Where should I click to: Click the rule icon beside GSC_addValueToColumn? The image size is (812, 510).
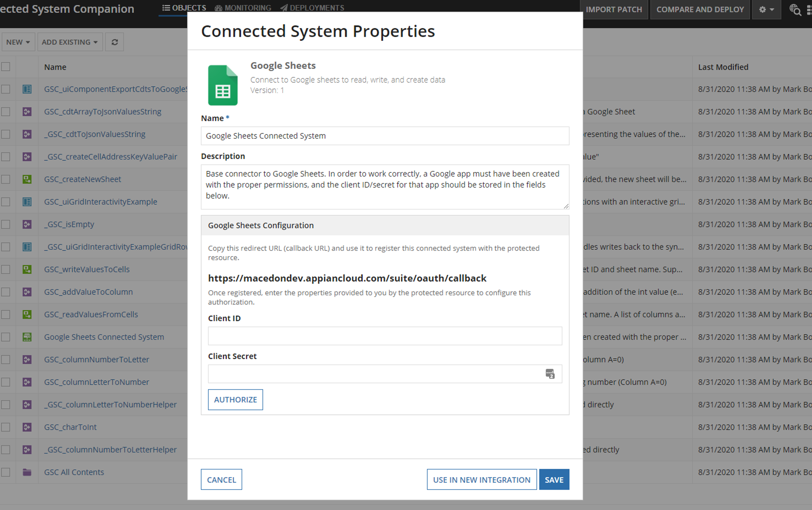click(27, 292)
